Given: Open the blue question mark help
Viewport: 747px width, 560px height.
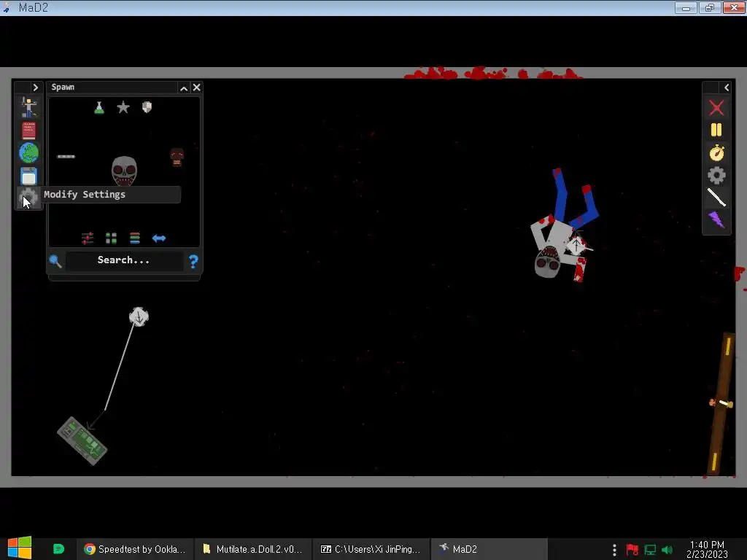Looking at the screenshot, I should tap(193, 261).
